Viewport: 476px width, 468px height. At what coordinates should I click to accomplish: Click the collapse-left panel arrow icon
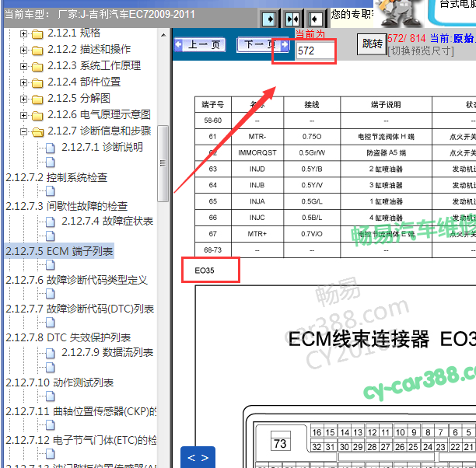[315, 19]
